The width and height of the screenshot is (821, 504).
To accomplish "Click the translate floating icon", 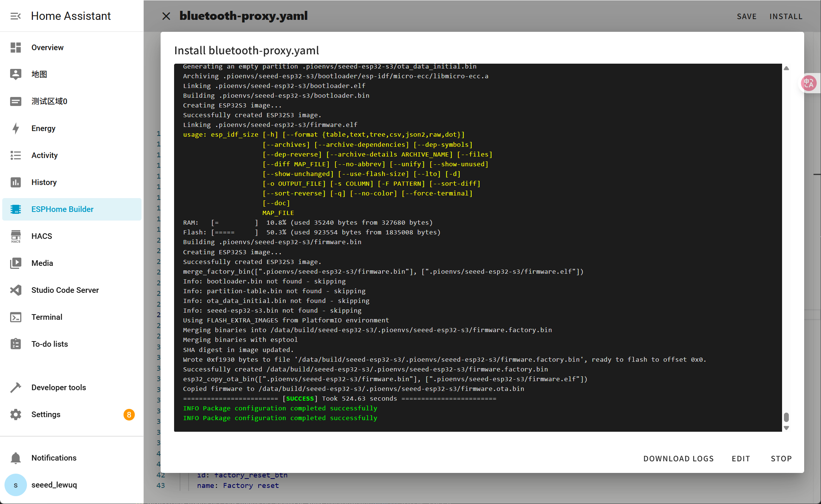I will pyautogui.click(x=809, y=83).
